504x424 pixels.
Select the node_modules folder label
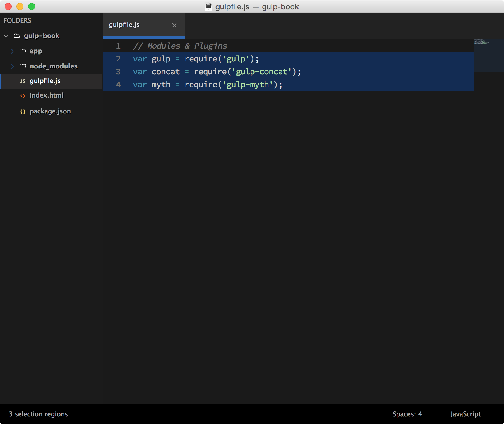pos(54,66)
